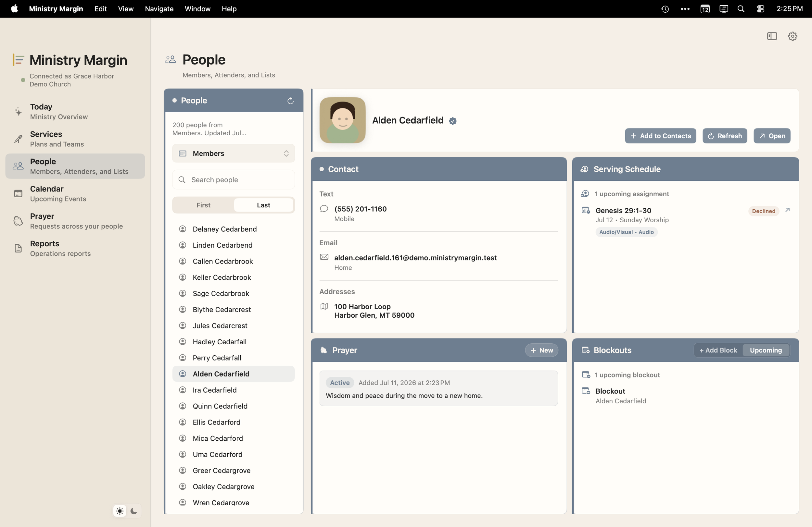This screenshot has width=812, height=527.
Task: Go to Reports Operations reports
Action: coord(75,248)
